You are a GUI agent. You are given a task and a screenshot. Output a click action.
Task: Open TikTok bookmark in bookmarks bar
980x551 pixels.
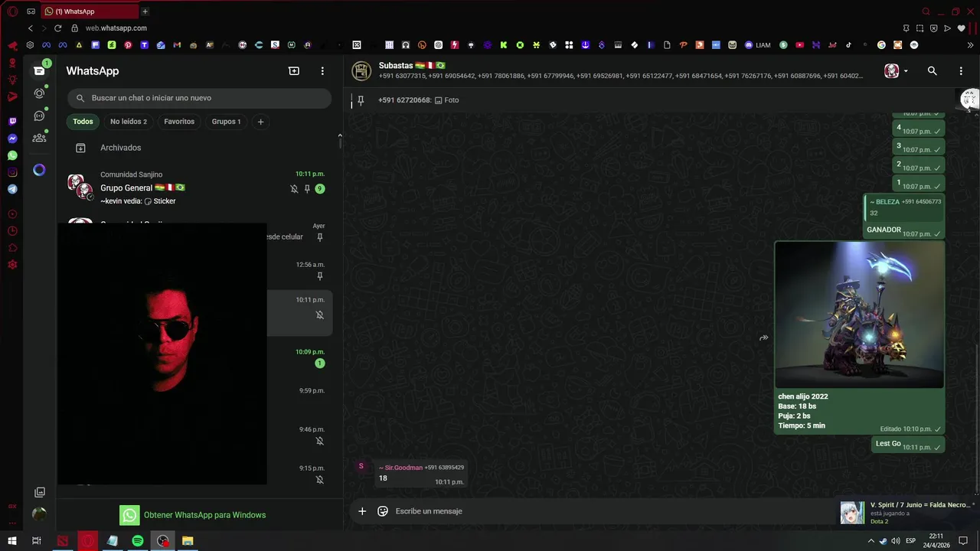point(848,45)
